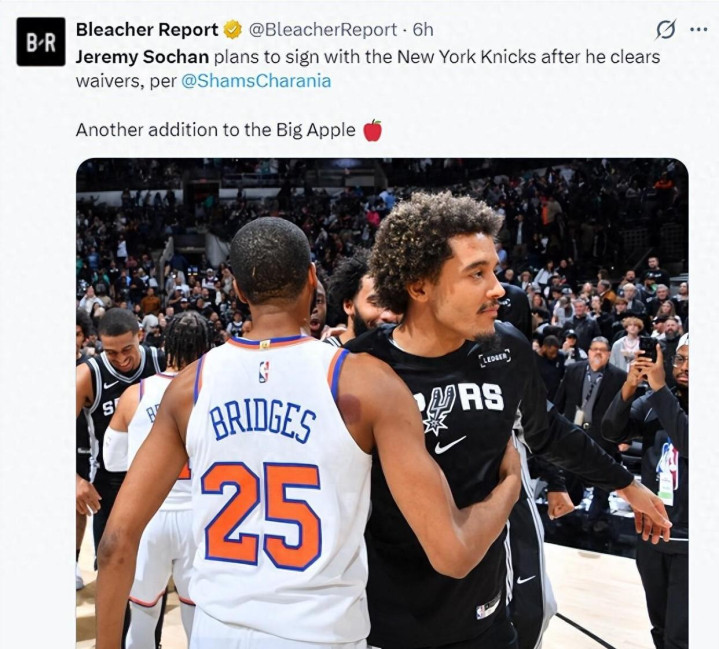The image size is (719, 649).
Task: Open the @ShamsCharania mention link
Action: [256, 81]
